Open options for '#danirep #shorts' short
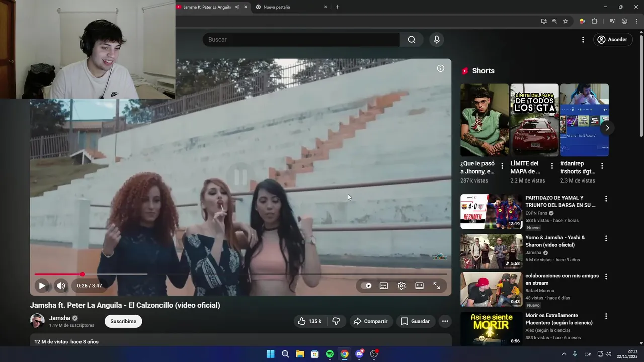 [x=602, y=166]
